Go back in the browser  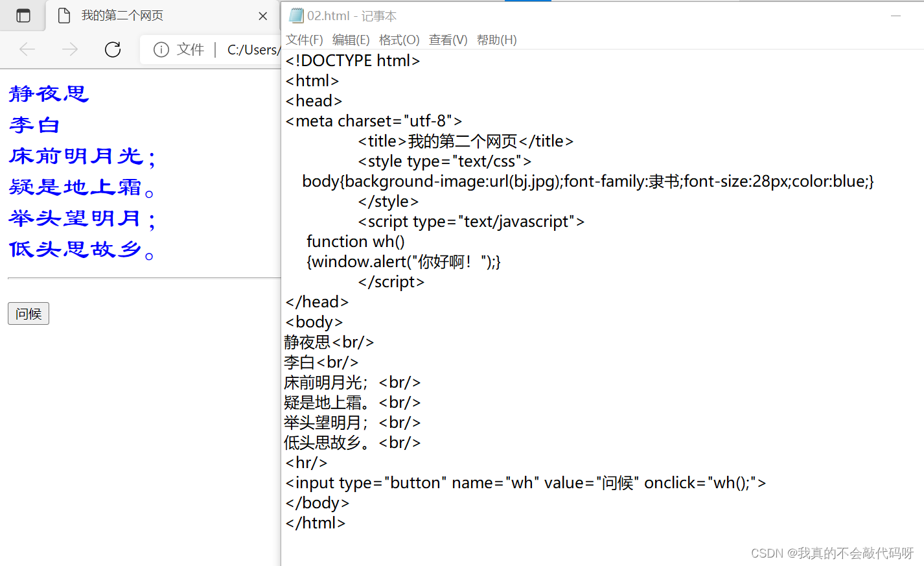pyautogui.click(x=27, y=49)
